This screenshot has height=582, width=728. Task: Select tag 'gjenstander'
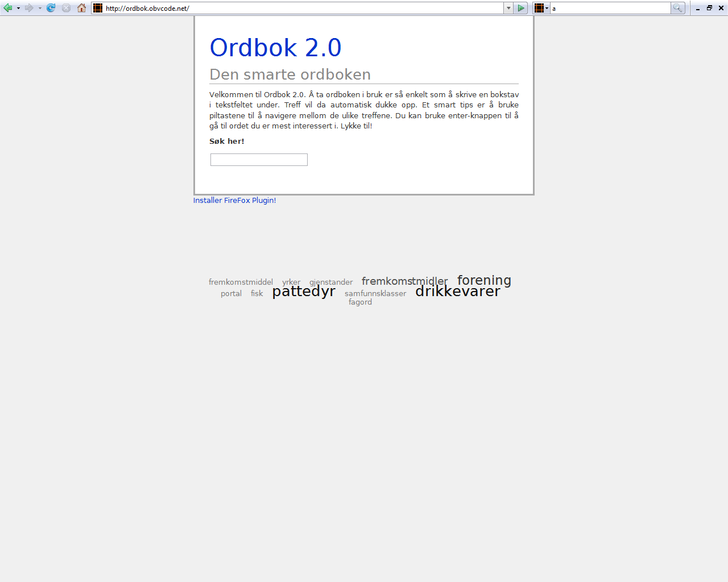[331, 282]
